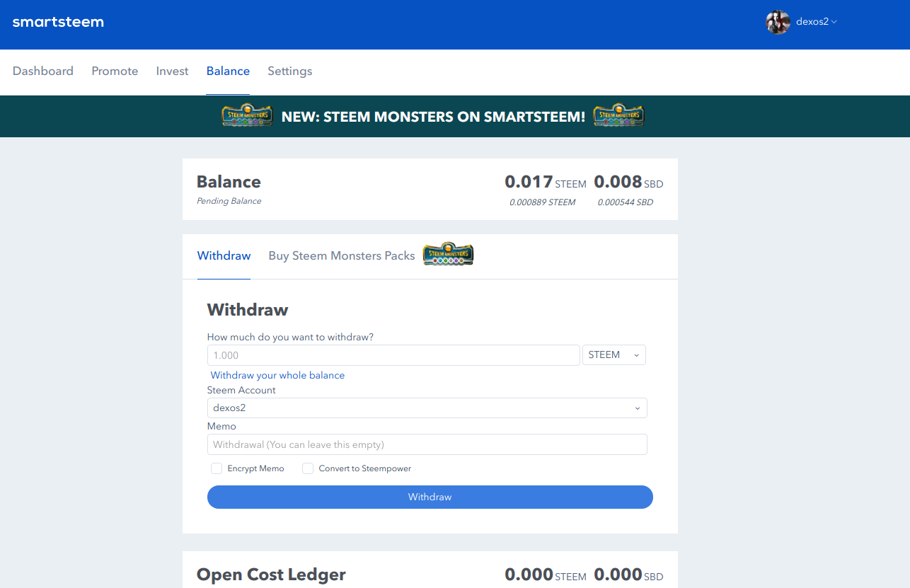Viewport: 910px width, 588px height.
Task: Click the blue Withdraw button
Action: [430, 497]
